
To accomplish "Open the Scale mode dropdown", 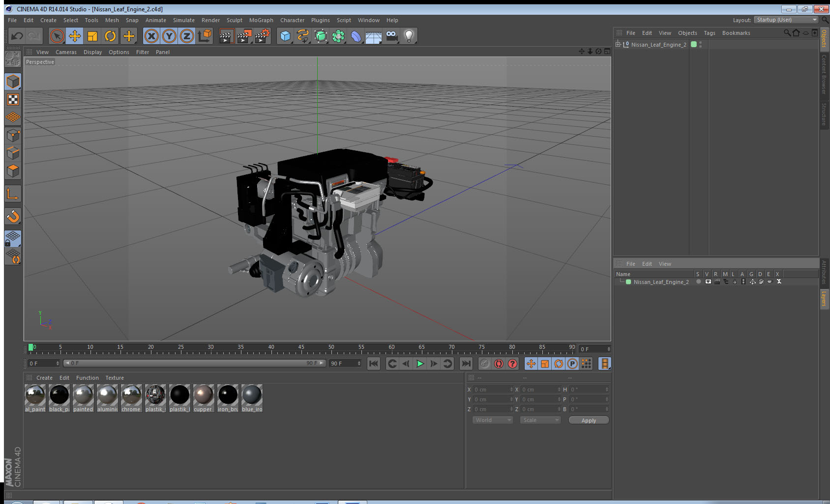I will click(540, 420).
